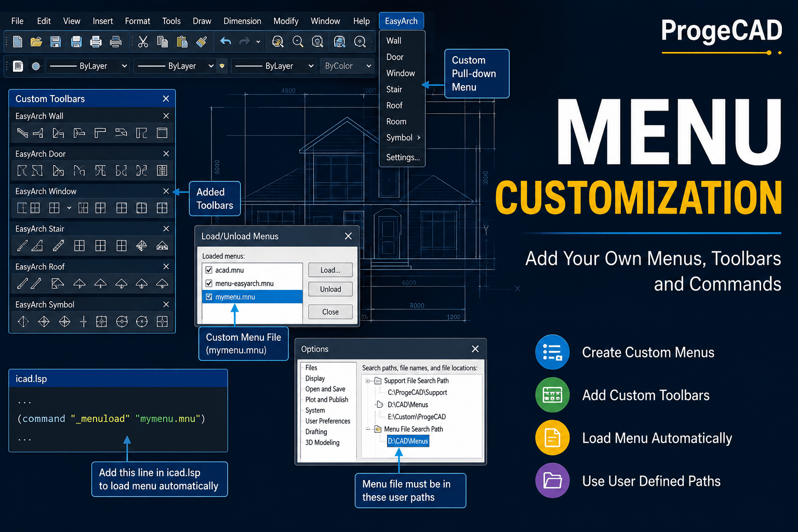Select User Preferences in the Options list

coord(328,421)
